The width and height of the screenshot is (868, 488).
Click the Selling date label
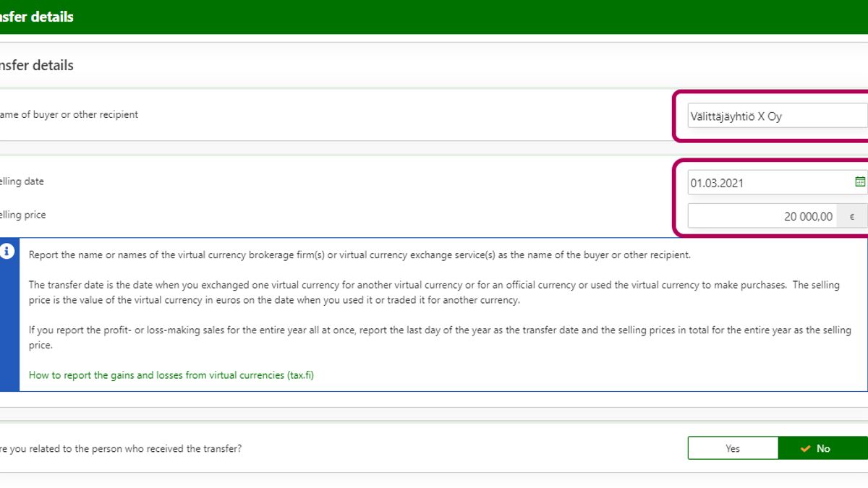22,181
